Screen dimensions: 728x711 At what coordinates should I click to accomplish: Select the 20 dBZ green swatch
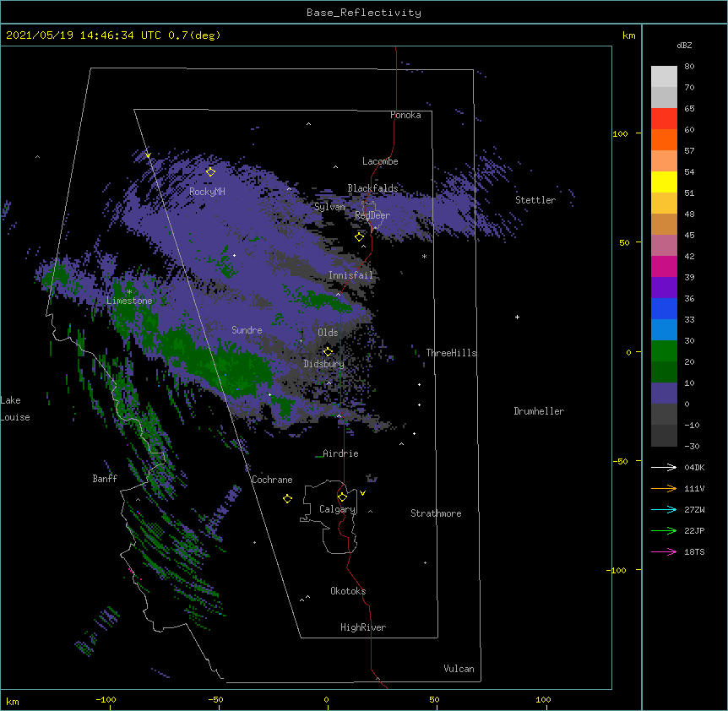[664, 351]
